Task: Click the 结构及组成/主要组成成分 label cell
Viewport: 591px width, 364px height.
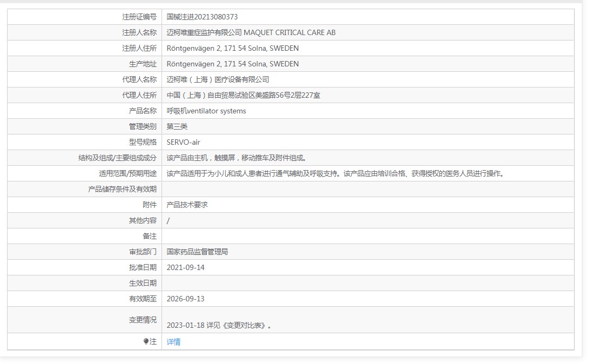Action: (x=84, y=158)
